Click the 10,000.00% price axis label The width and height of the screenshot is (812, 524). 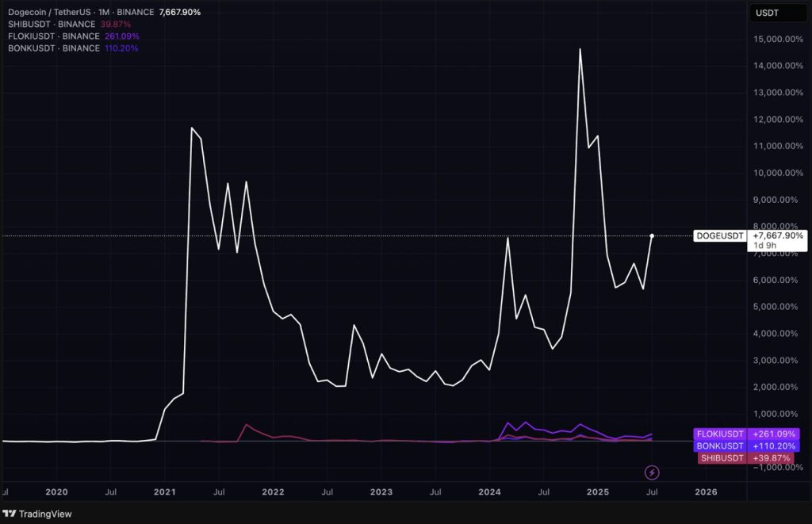[779, 173]
